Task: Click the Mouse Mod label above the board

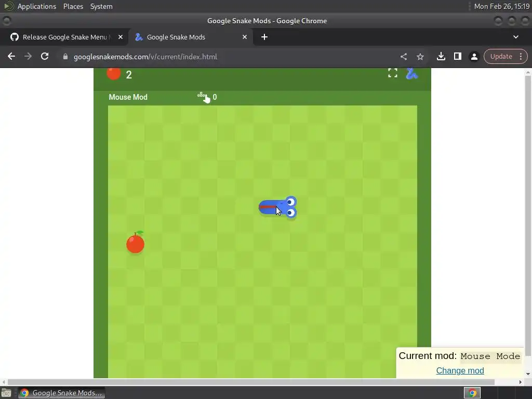Action: point(128,97)
